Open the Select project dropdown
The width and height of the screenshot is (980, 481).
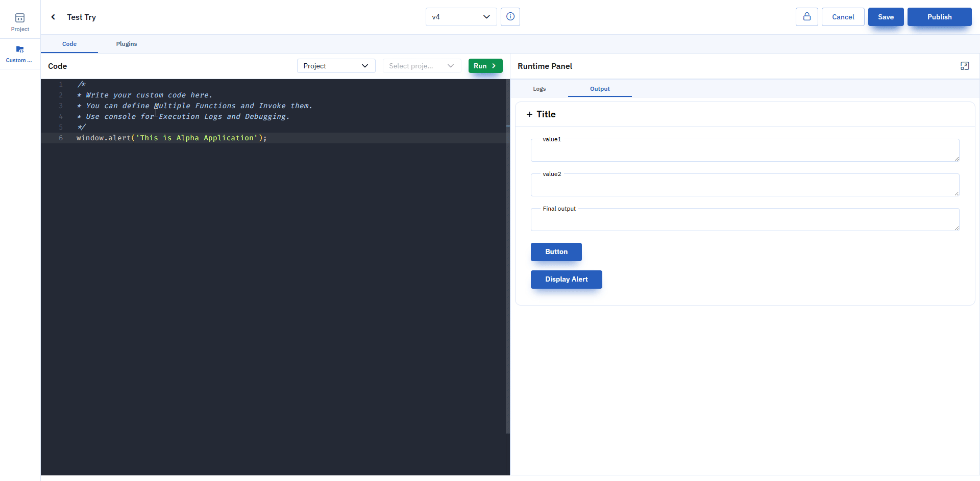pyautogui.click(x=422, y=66)
